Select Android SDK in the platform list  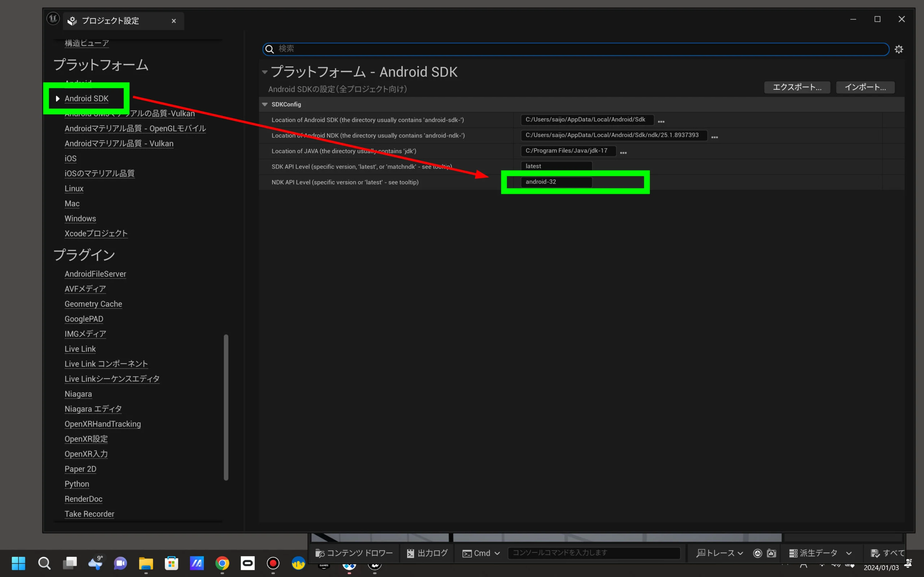click(86, 98)
